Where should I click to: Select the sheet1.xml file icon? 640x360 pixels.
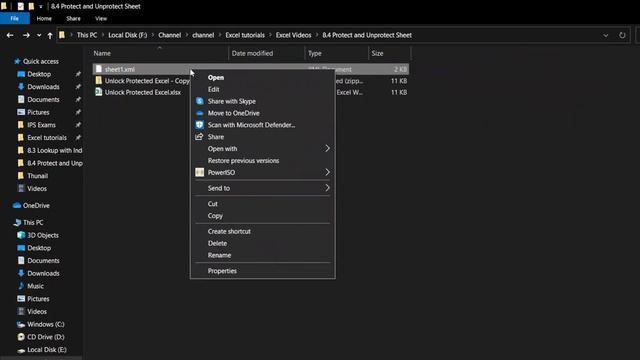pyautogui.click(x=99, y=69)
